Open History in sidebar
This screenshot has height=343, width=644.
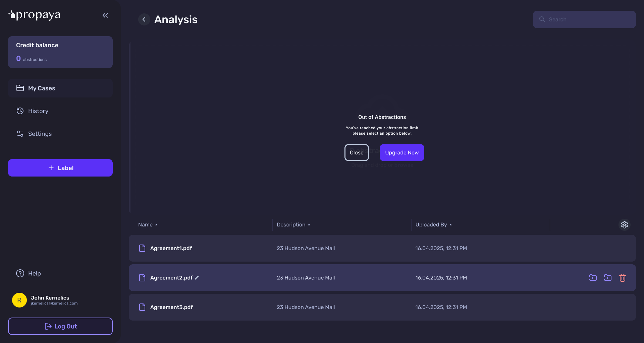coord(60,111)
